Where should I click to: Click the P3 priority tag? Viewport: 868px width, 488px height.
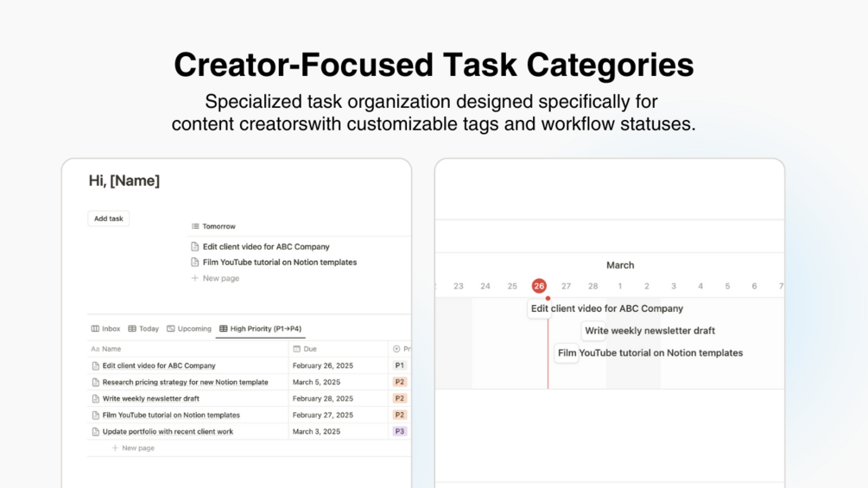pos(400,432)
